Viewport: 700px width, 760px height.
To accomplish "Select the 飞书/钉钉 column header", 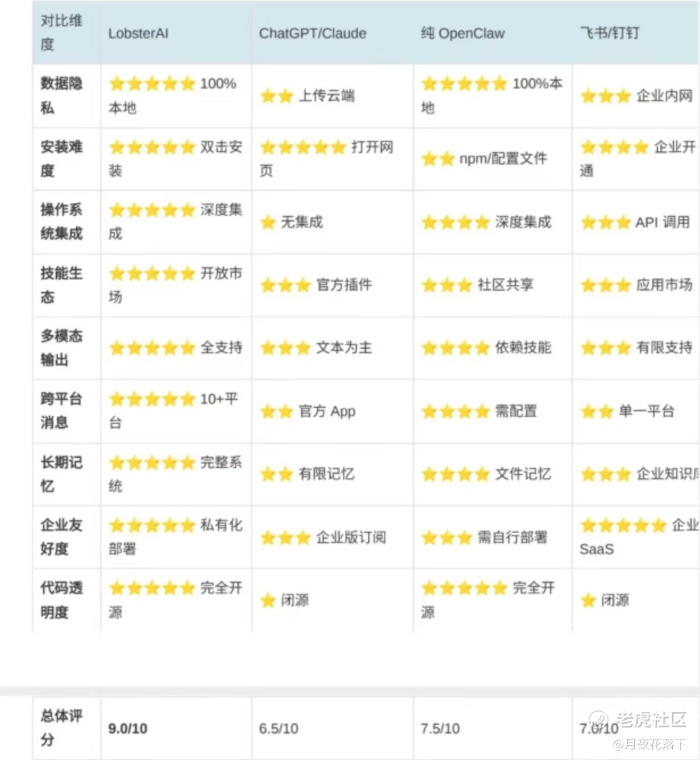I will 610,33.
